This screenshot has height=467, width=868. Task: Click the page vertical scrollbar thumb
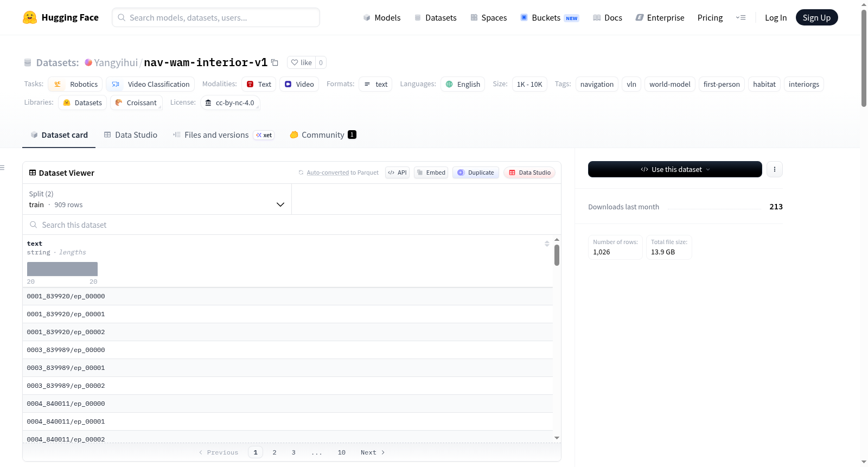(864, 59)
